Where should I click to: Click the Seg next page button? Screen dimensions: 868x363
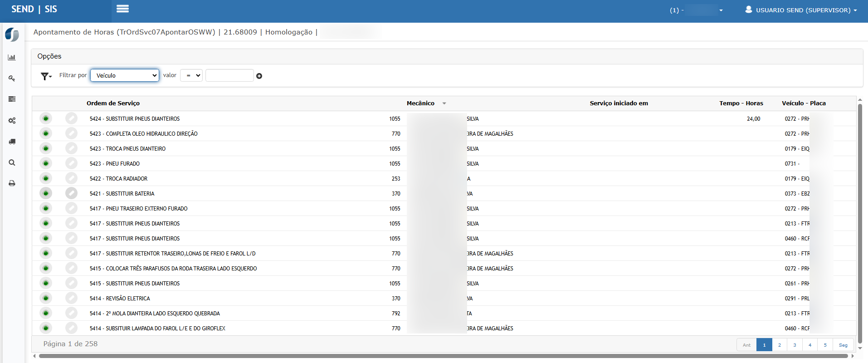click(x=843, y=345)
